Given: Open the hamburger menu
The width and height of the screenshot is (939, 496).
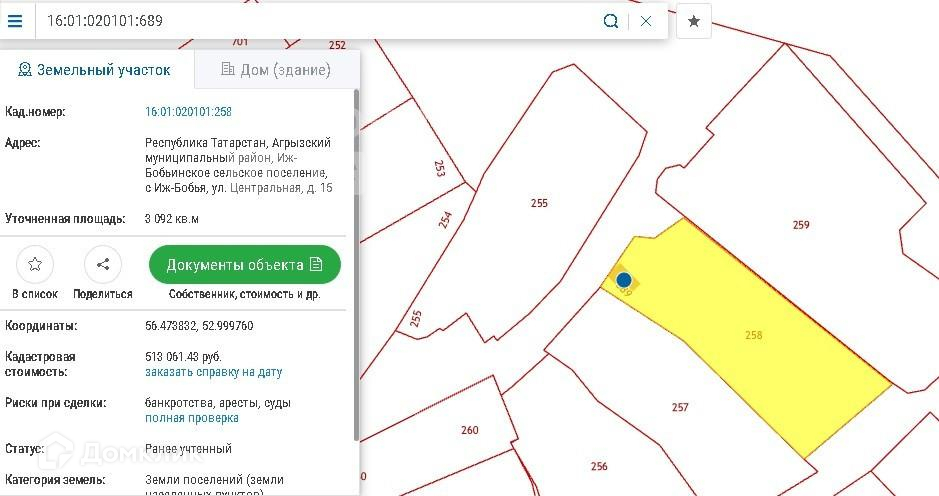Looking at the screenshot, I should 15,21.
